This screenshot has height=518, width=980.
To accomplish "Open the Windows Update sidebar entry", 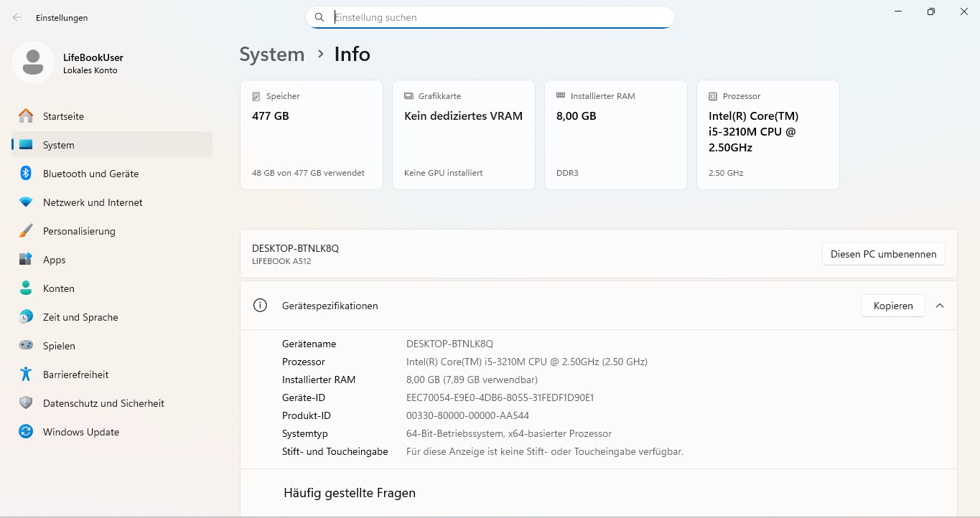I will (80, 432).
